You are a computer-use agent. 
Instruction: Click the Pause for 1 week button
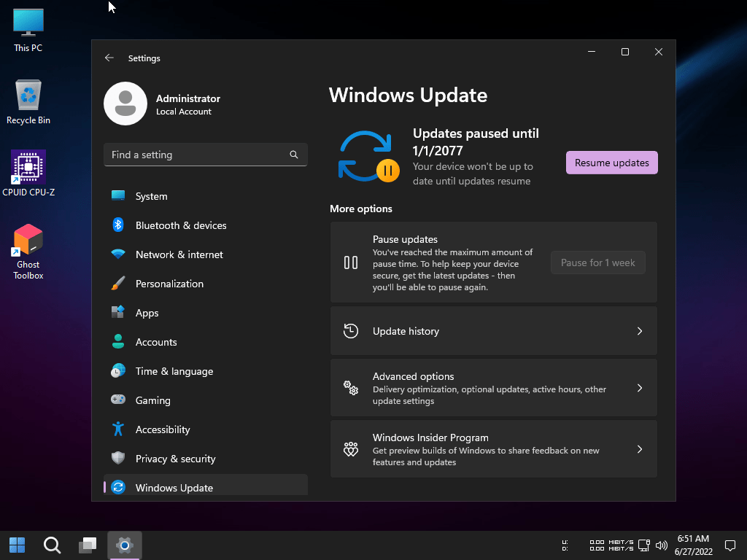pos(597,262)
